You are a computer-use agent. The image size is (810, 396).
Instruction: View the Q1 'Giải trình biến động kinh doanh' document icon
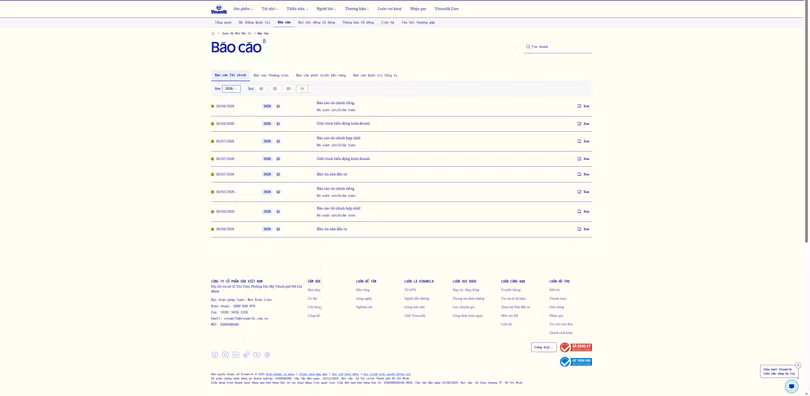[579, 123]
